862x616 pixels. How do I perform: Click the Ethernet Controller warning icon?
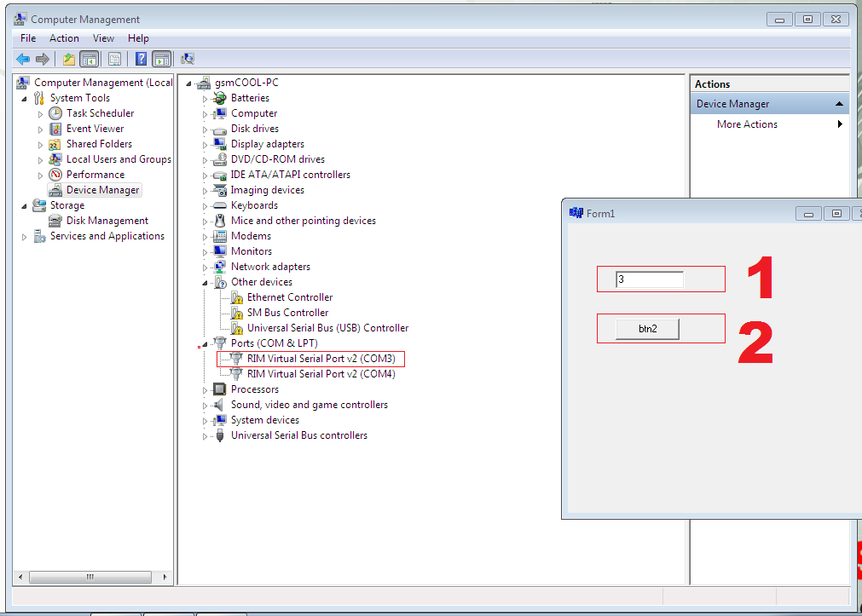pos(236,298)
